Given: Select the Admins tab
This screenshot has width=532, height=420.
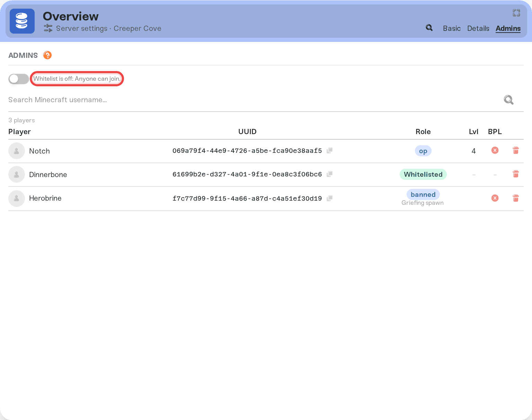Looking at the screenshot, I should pyautogui.click(x=508, y=28).
